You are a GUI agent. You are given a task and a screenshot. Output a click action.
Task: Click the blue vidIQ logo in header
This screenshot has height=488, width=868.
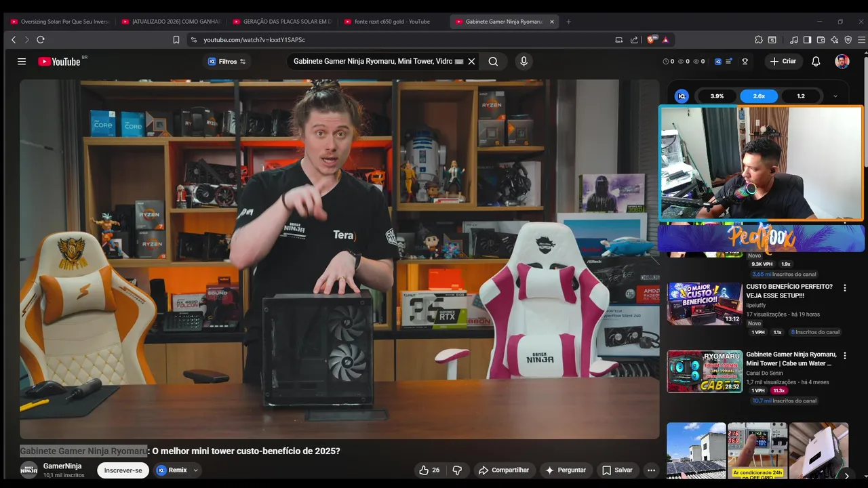(x=718, y=62)
